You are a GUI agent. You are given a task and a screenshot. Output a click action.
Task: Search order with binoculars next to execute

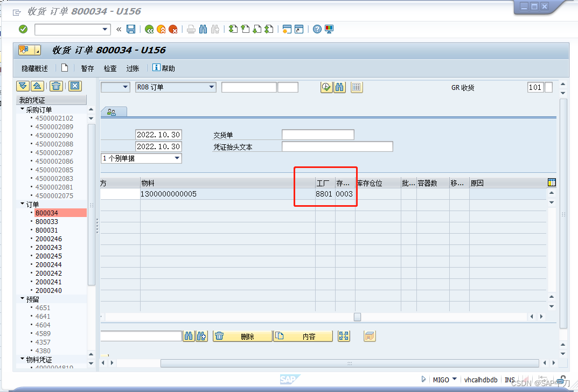pos(339,87)
